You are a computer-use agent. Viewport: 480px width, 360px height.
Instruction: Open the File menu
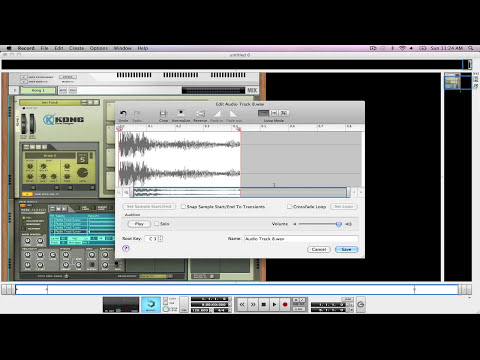pyautogui.click(x=44, y=48)
